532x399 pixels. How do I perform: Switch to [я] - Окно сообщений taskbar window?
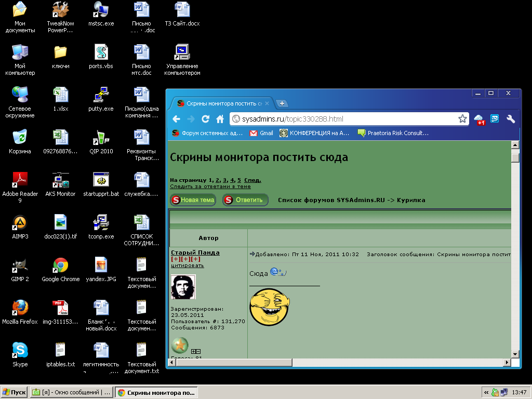click(71, 393)
